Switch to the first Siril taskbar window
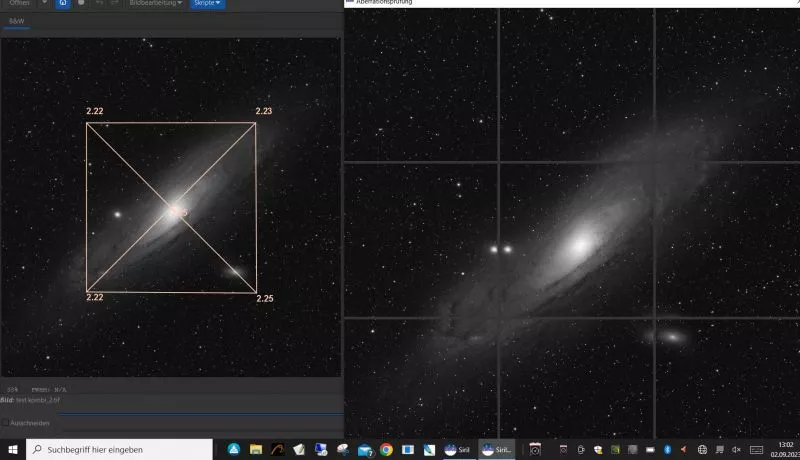This screenshot has width=800, height=460. [x=457, y=449]
